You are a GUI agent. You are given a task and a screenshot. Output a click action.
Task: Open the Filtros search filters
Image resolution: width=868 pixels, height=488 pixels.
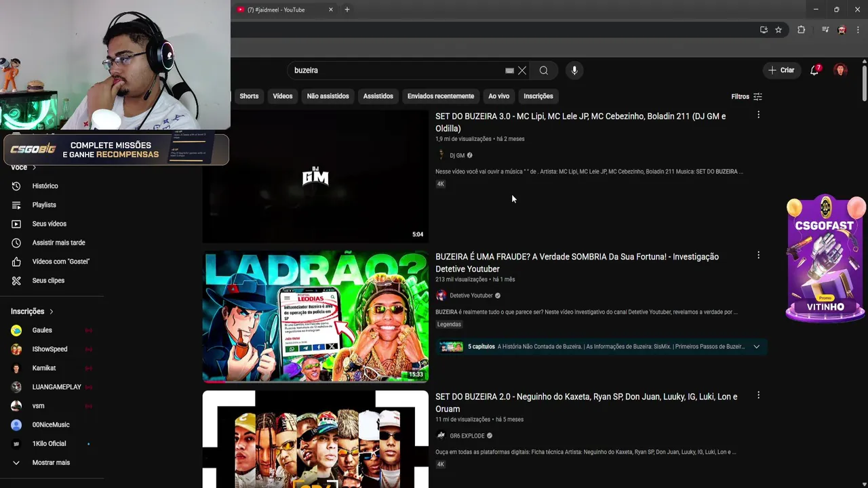coord(747,96)
